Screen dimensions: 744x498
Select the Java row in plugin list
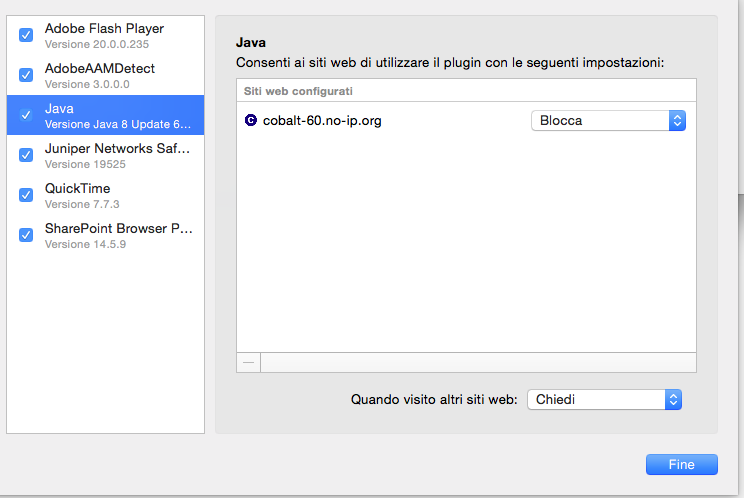click(x=105, y=115)
